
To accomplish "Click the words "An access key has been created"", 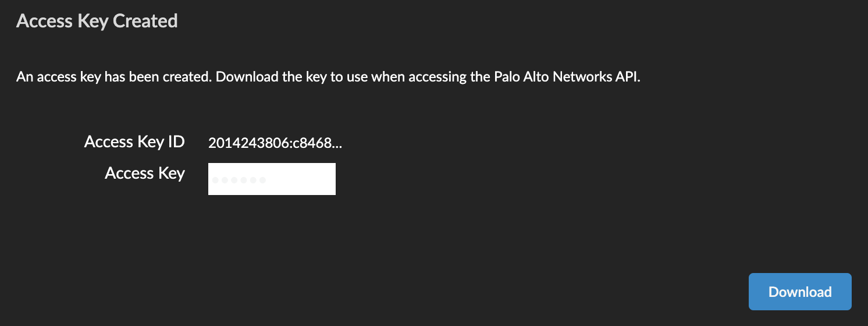I will pos(112,77).
